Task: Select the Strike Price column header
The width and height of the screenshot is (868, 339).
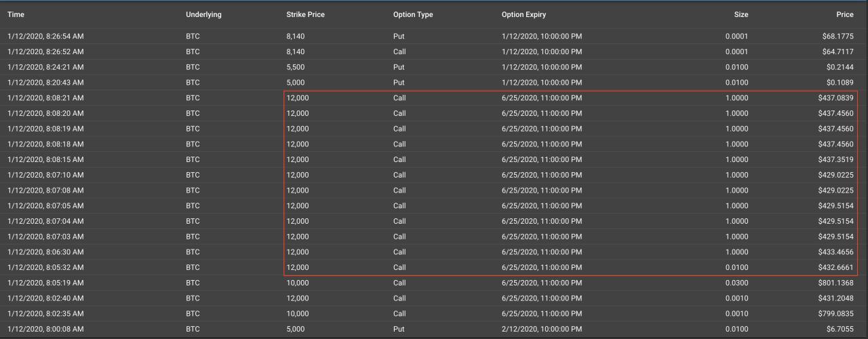Action: [305, 14]
